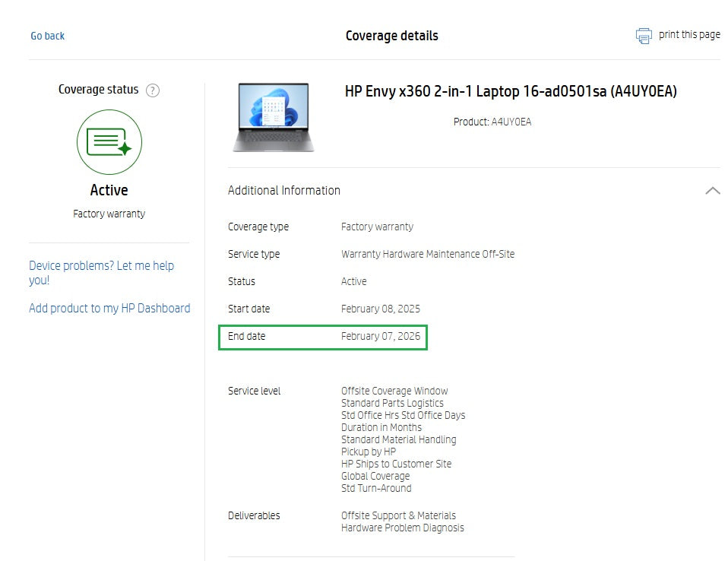Click the Status value Active in table

pos(354,281)
